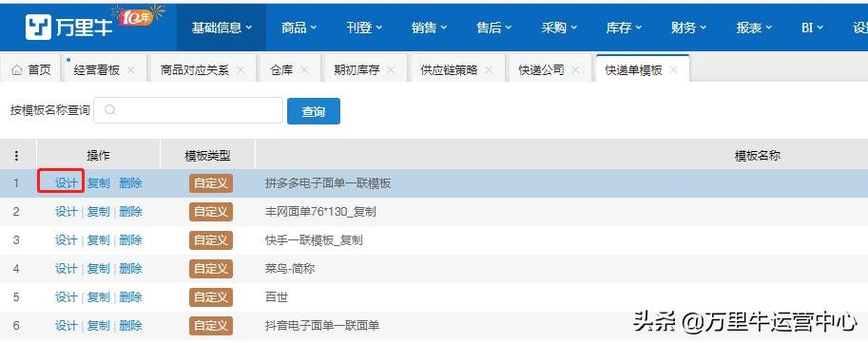868x343 pixels.
Task: Click 删除 for 菜鸟-简称 template
Action: [x=130, y=268]
